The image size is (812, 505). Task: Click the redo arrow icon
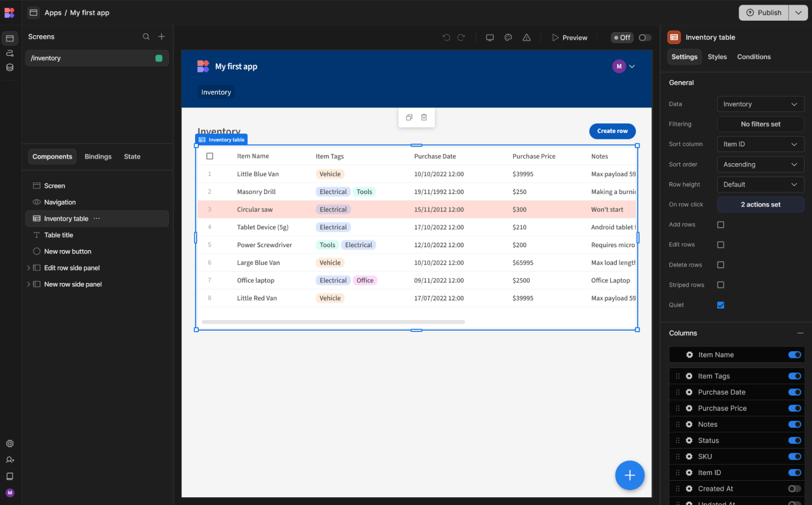pyautogui.click(x=461, y=37)
